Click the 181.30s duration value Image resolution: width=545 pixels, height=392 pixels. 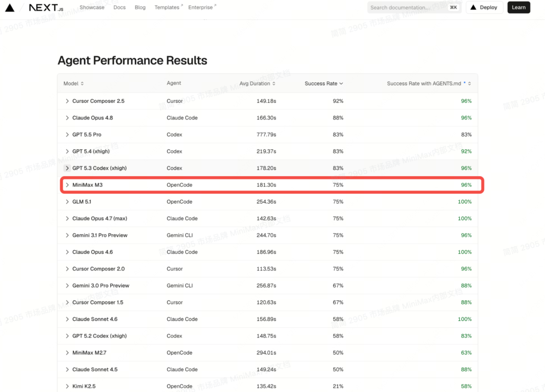266,185
